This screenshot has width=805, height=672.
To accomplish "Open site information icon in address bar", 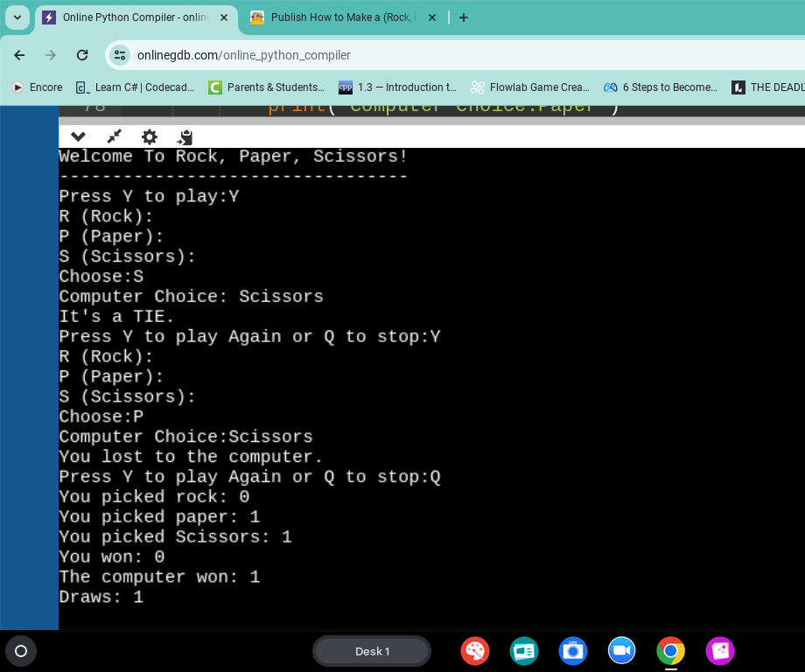I will 119,54.
